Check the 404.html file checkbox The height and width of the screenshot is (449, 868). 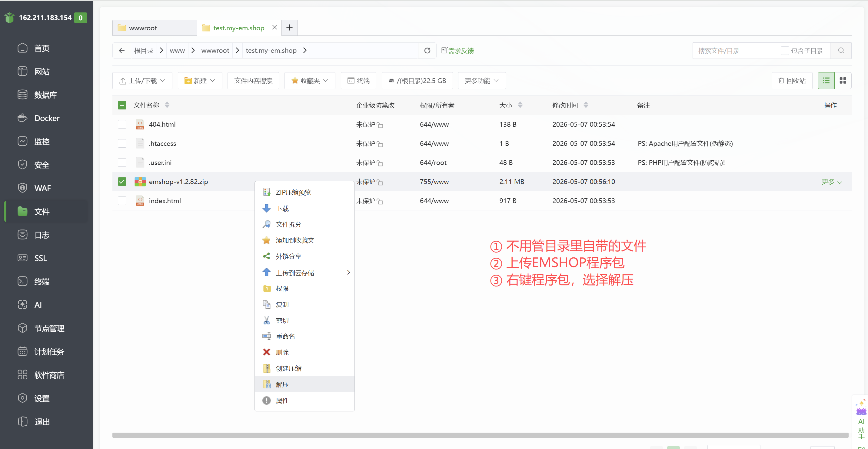[x=122, y=124]
